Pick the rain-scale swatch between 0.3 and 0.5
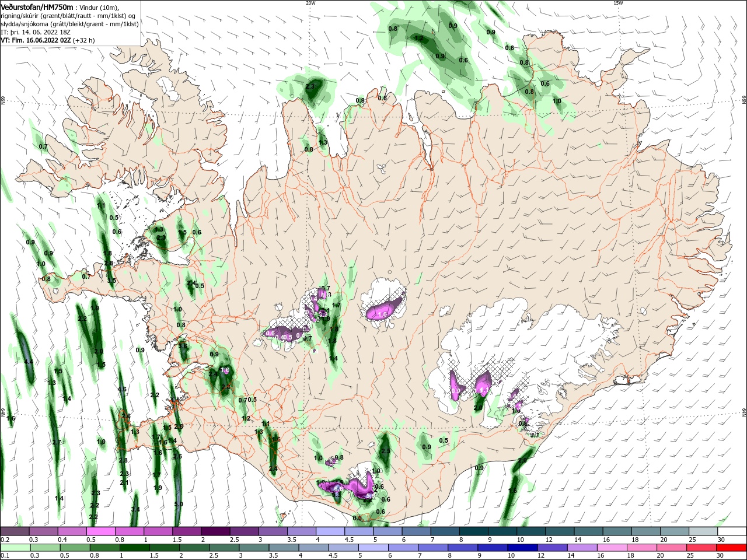The image size is (747, 560). tap(45, 548)
